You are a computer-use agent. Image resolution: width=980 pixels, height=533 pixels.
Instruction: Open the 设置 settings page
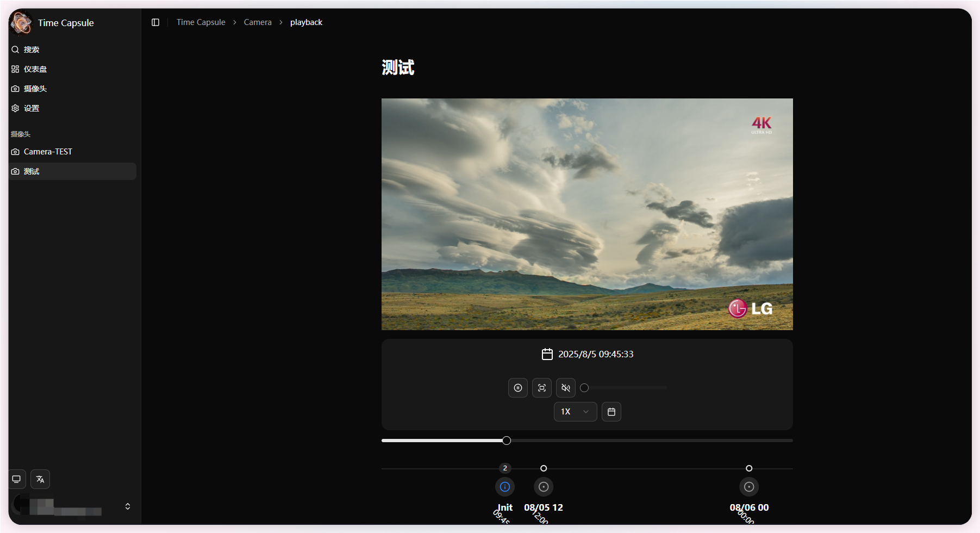(x=32, y=108)
